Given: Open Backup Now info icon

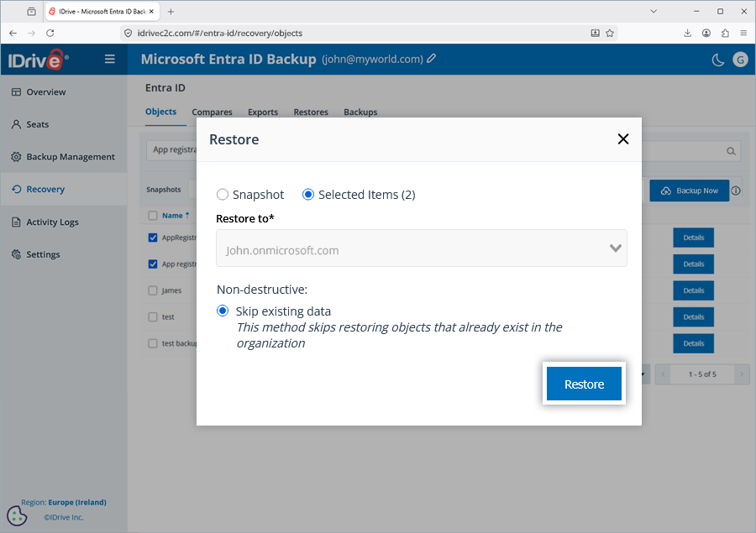Looking at the screenshot, I should point(736,191).
